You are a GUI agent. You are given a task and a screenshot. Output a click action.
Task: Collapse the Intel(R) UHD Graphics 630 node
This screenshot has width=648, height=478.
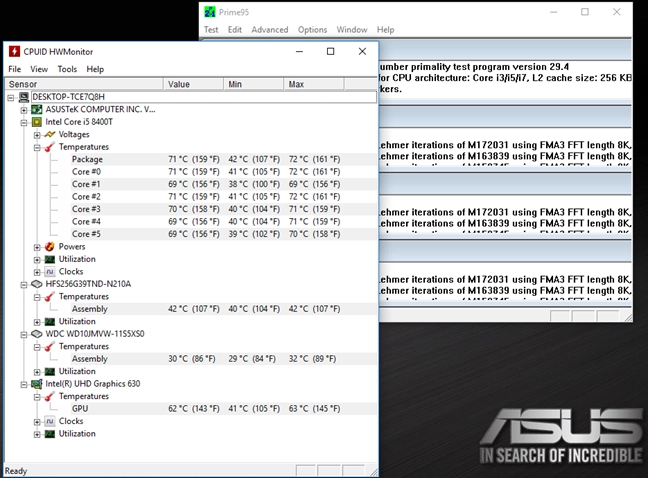24,384
